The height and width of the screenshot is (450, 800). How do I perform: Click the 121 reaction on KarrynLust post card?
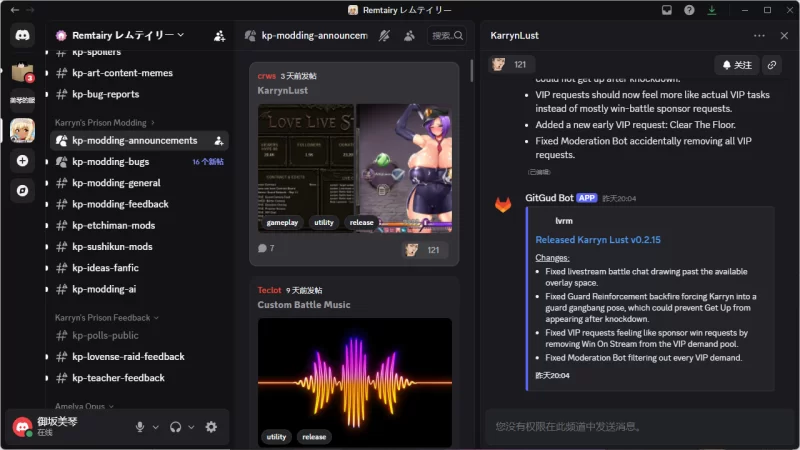tap(423, 249)
